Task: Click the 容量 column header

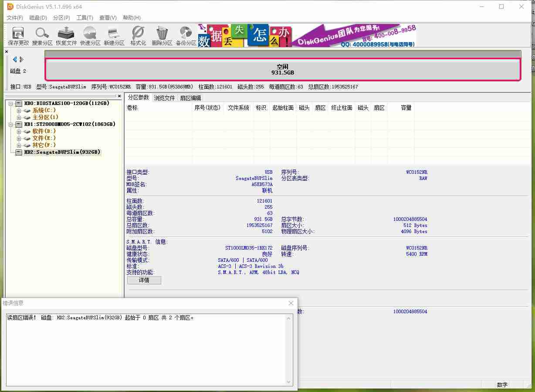Action: click(x=401, y=108)
